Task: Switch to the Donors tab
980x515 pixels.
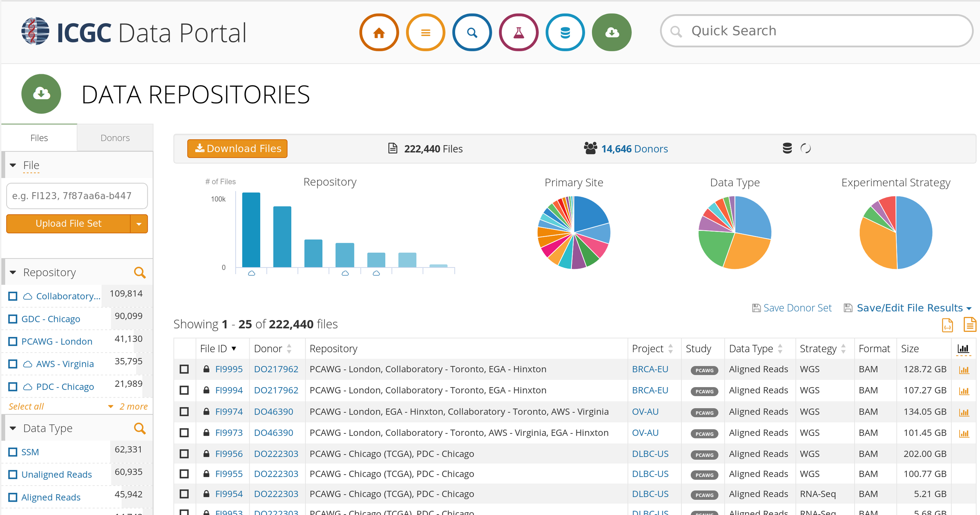Action: pos(115,138)
